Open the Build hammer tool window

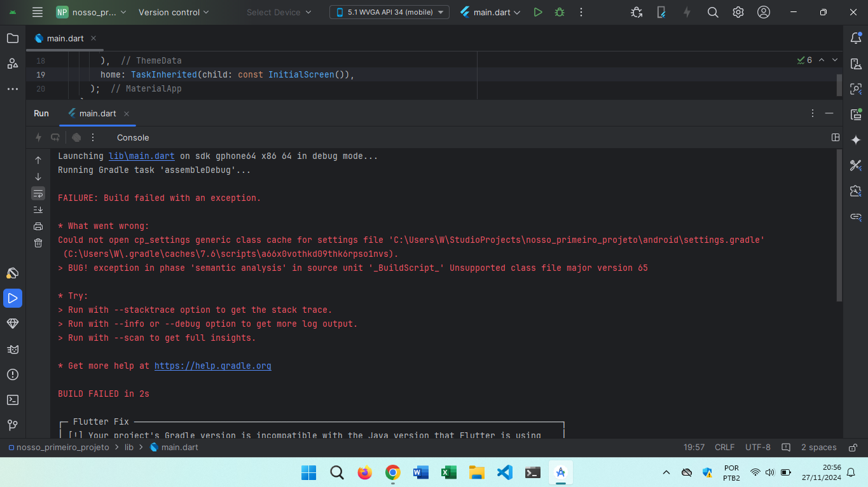coord(13,273)
